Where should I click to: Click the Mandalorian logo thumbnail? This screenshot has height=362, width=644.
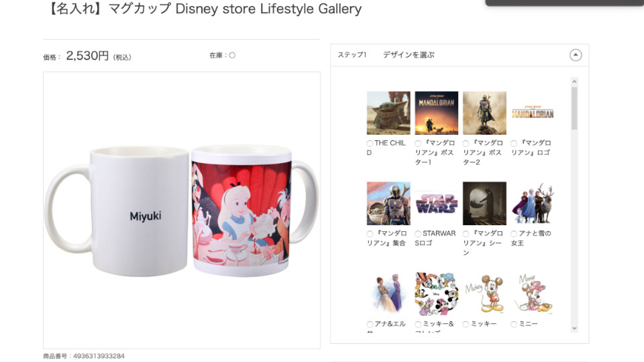click(533, 113)
